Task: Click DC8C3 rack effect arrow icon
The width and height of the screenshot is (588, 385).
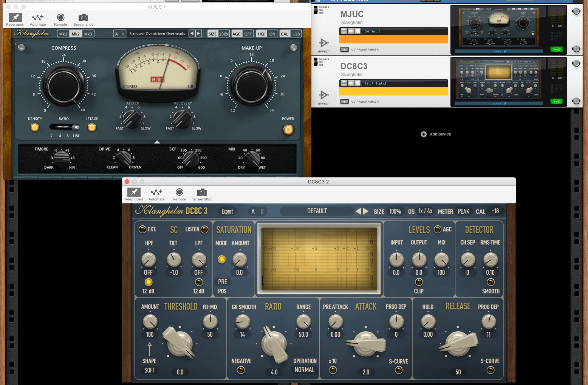Action: pos(324,95)
